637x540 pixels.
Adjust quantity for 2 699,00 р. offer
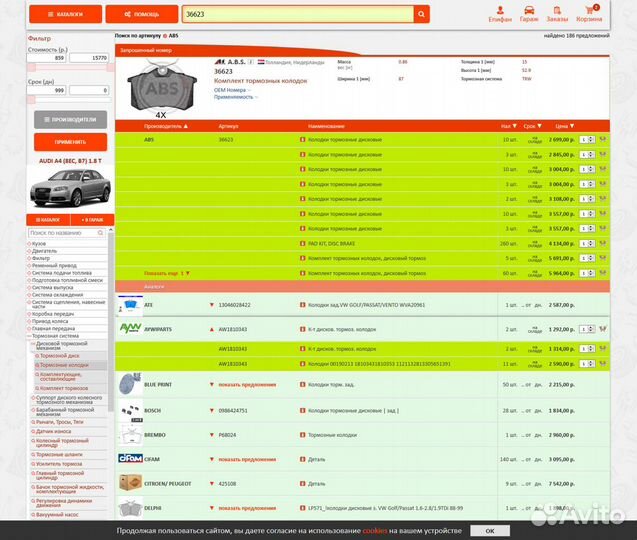click(x=587, y=139)
